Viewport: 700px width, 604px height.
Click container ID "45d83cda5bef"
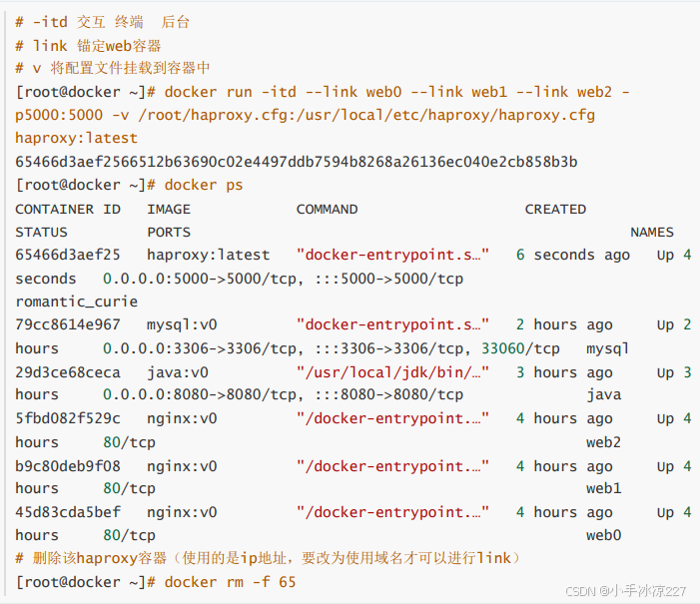click(x=68, y=512)
